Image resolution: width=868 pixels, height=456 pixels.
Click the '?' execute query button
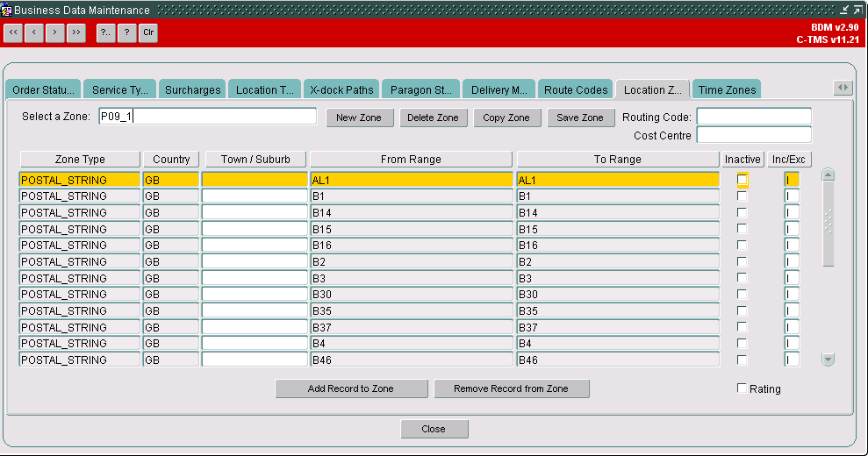click(126, 32)
